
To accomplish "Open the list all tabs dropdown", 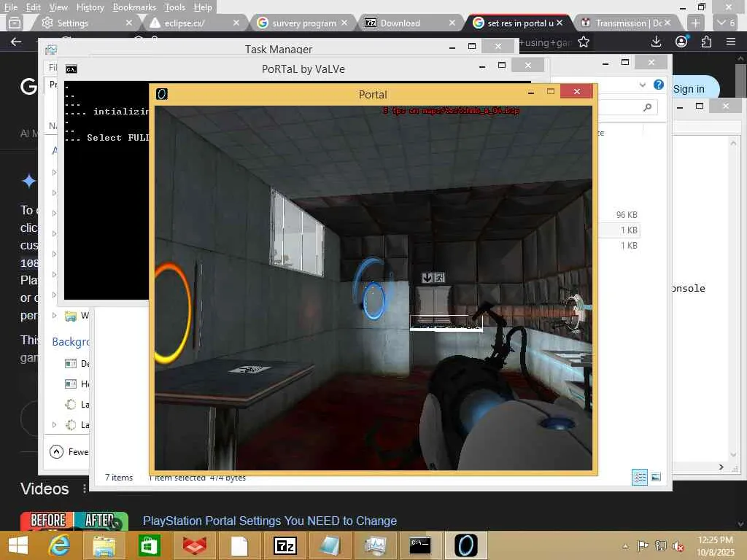I will click(726, 23).
